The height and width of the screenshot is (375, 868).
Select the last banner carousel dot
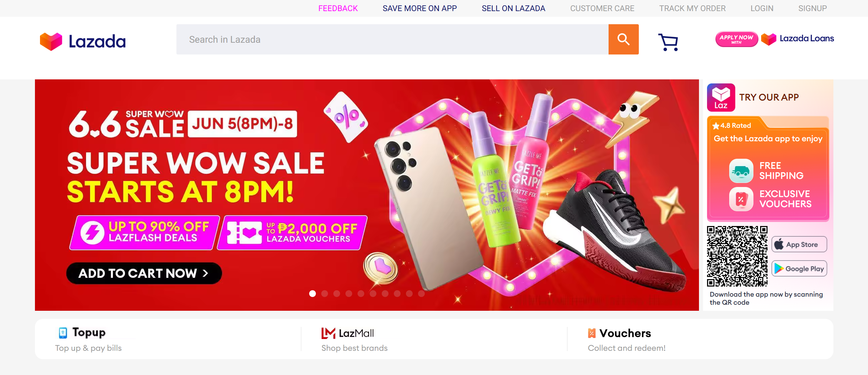click(421, 294)
